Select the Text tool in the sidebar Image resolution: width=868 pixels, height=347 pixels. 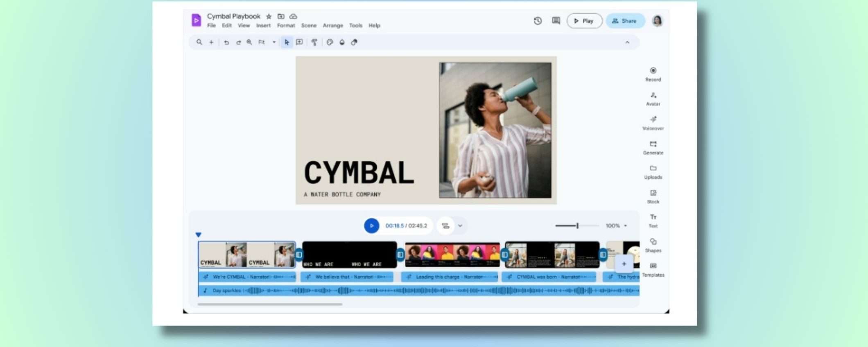pos(653,221)
